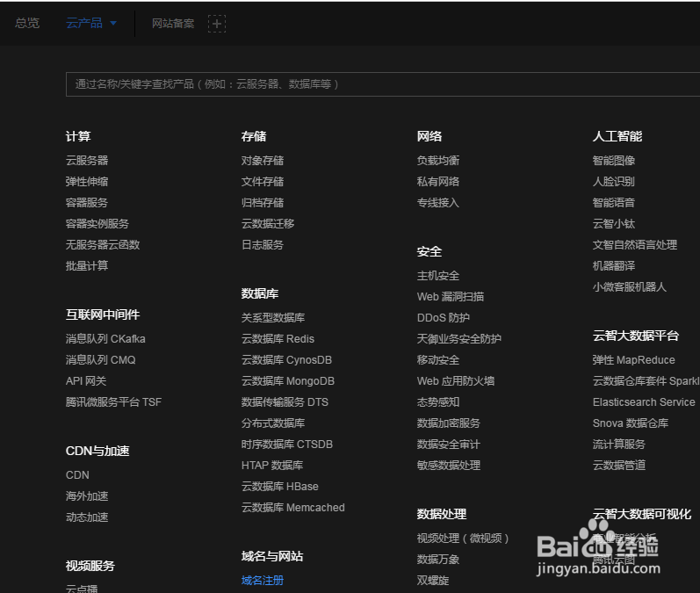Open 数据加密服务 link
This screenshot has height=593, width=700.
tap(449, 423)
